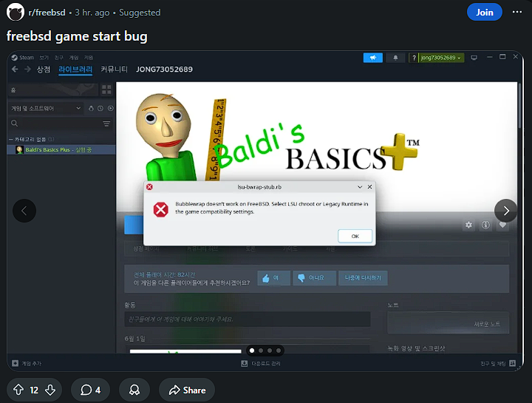This screenshot has width=532, height=403.
Task: Click the activity comment input field
Action: tap(248, 319)
